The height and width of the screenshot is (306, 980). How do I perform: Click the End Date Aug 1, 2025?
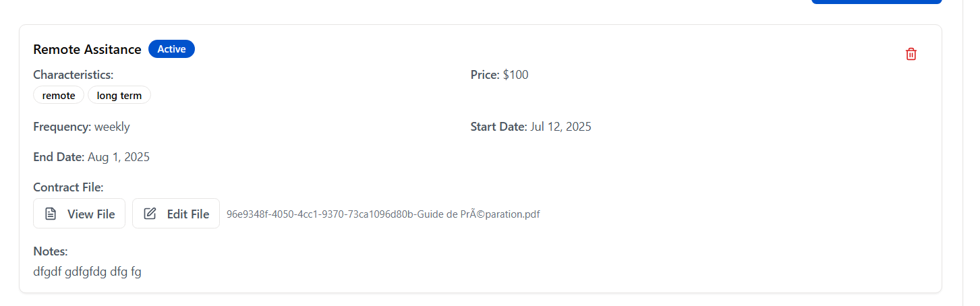point(118,157)
